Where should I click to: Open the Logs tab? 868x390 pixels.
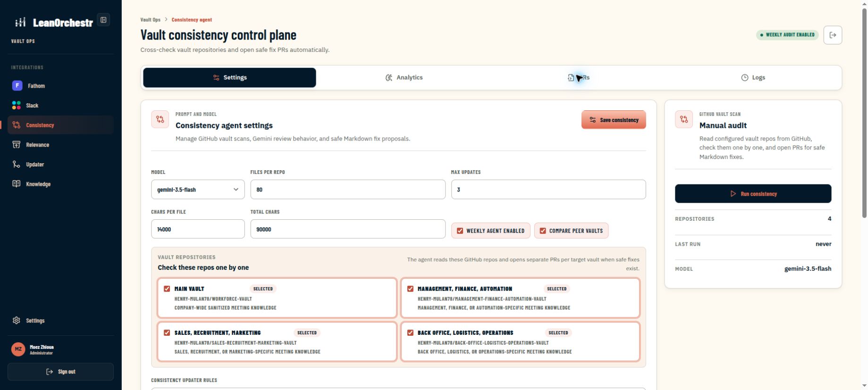[x=753, y=77]
